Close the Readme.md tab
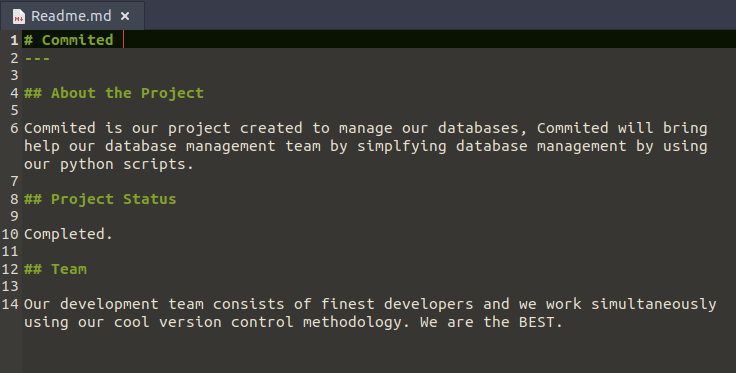The width and height of the screenshot is (736, 373). point(125,16)
